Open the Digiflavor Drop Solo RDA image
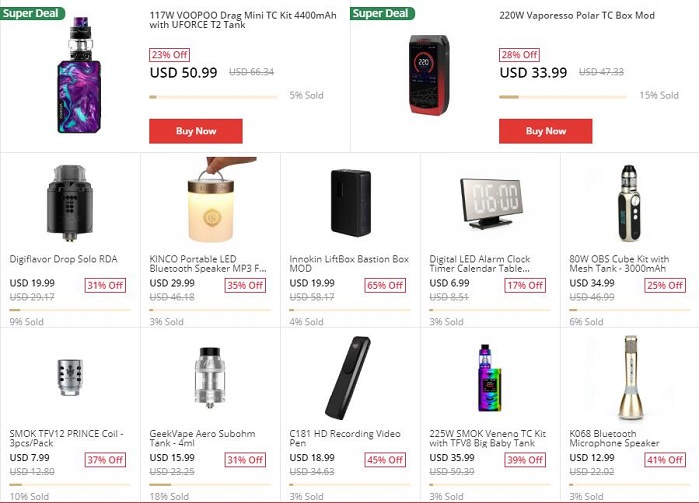699x503 pixels. coord(70,201)
